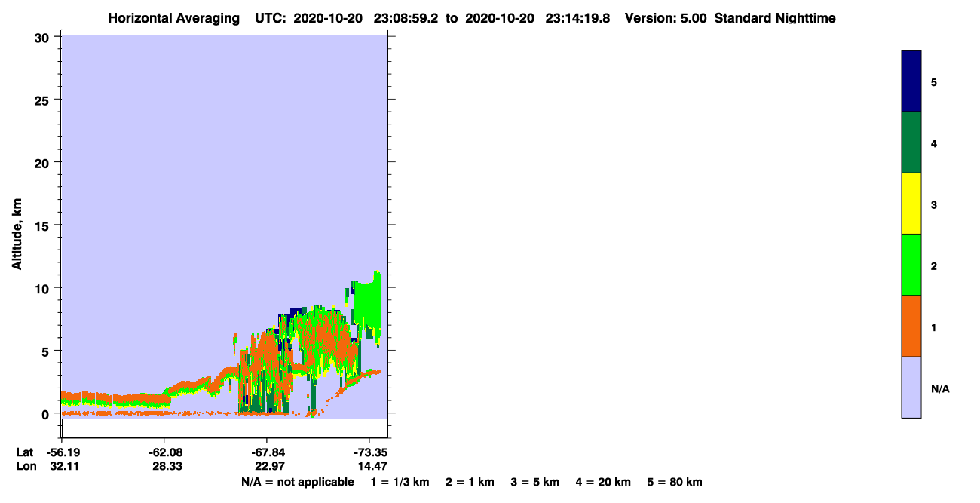Click the legend text '3 = 5 km'
980x503 pixels.
coord(534,482)
